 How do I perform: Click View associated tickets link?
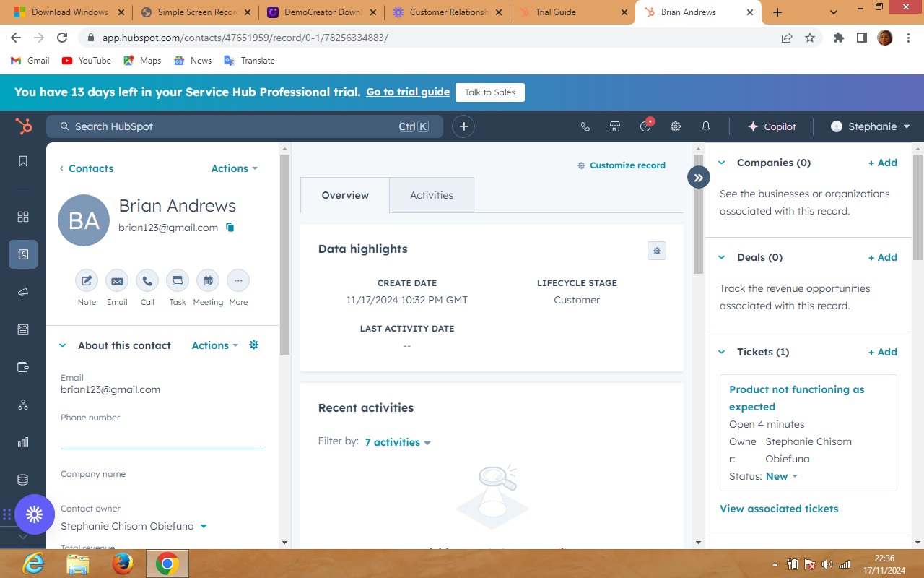(x=779, y=509)
